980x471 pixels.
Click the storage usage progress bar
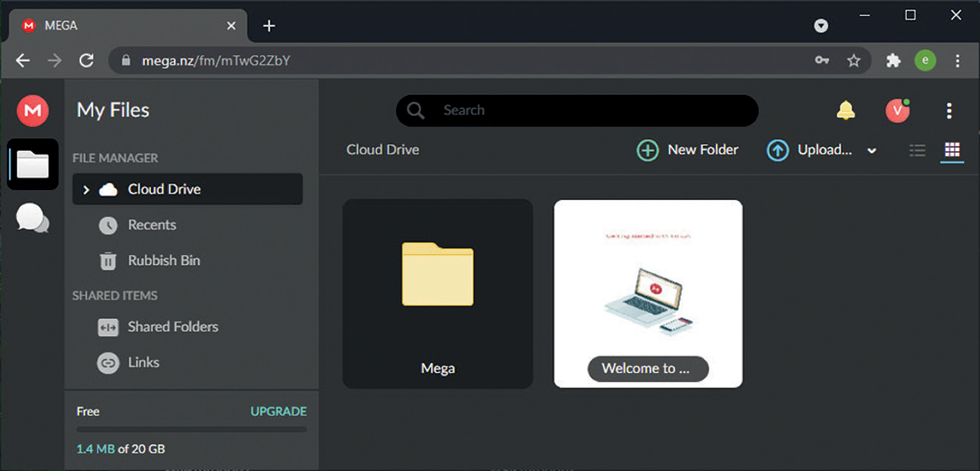191,429
